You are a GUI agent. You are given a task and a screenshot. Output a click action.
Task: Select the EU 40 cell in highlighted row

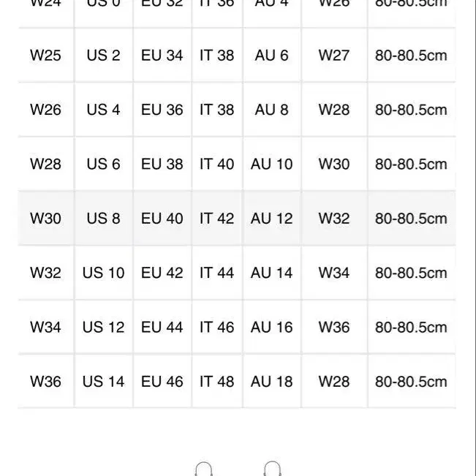(162, 219)
